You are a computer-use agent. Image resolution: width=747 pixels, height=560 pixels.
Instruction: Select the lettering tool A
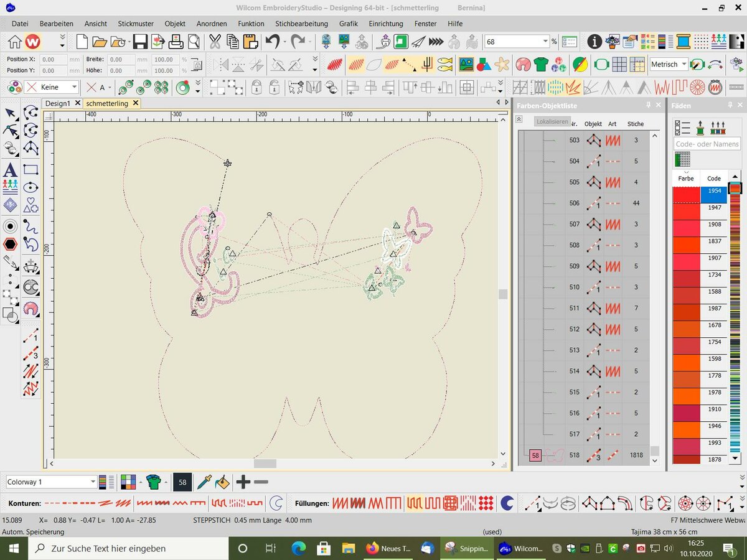[x=10, y=169]
